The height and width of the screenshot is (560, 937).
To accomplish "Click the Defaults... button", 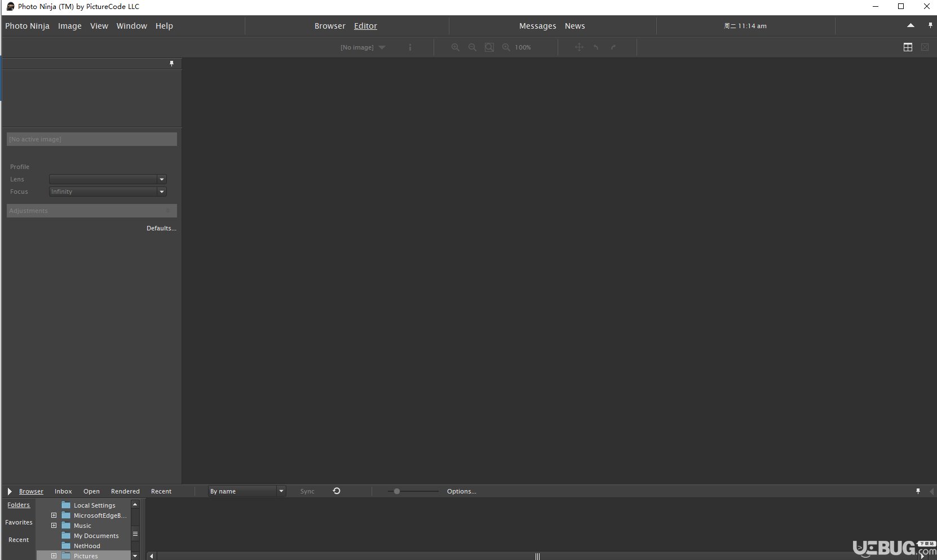I will tap(161, 228).
